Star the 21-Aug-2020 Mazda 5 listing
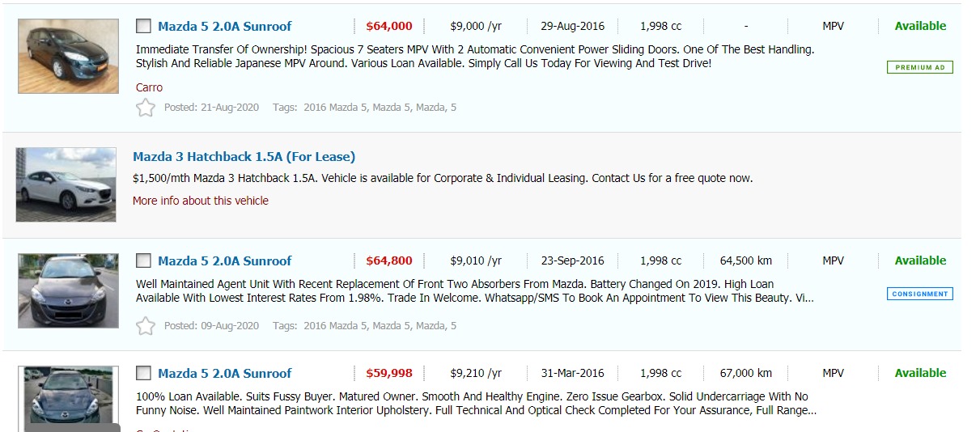 tap(145, 108)
